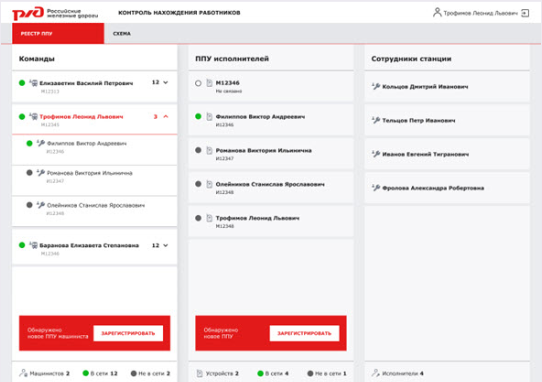The width and height of the screenshot is (542, 382).
Task: Click Зарегистрировать for new ППУ машиниста
Action: (128, 333)
